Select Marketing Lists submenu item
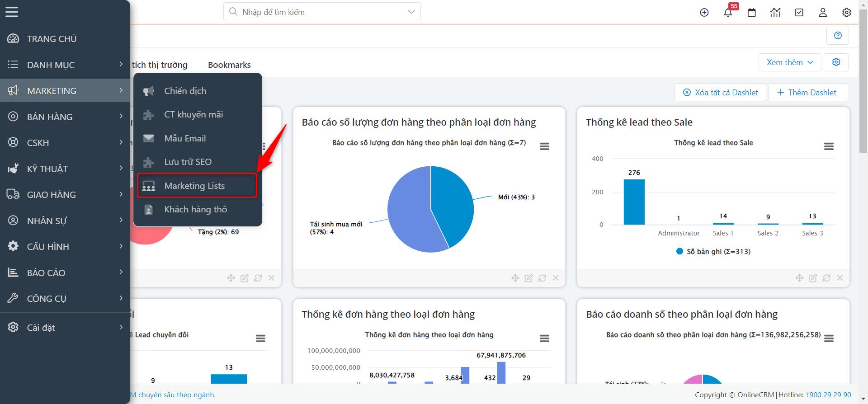Screen dimensions: 868x404 (198, 186)
